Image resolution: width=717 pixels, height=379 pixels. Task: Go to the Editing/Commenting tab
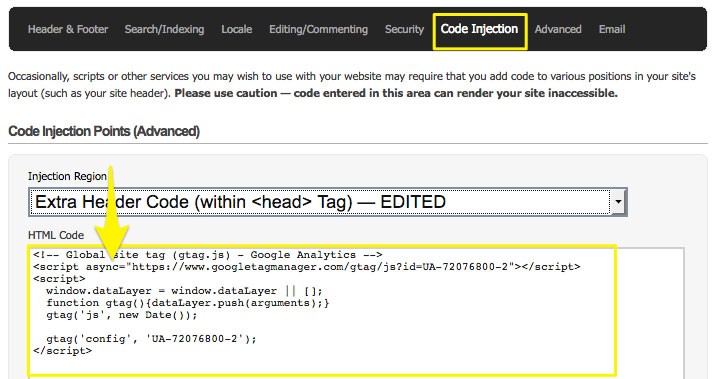[318, 29]
